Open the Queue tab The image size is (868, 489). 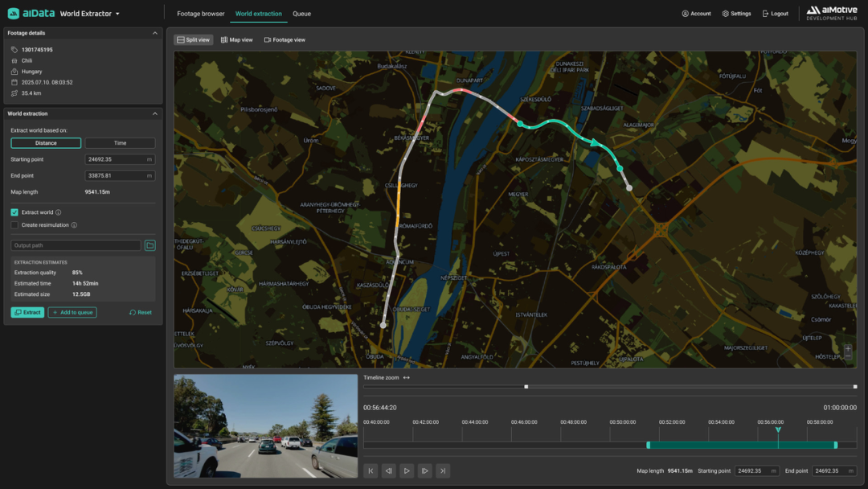coord(301,14)
